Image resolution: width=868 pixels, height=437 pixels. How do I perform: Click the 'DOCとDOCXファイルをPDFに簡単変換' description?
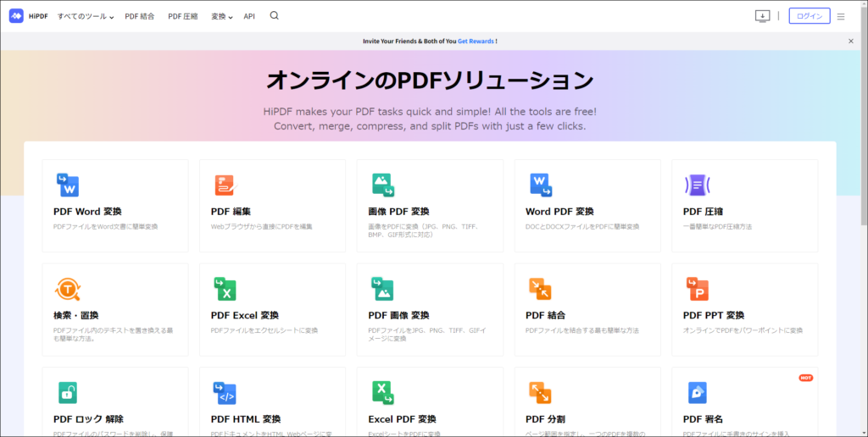point(582,227)
